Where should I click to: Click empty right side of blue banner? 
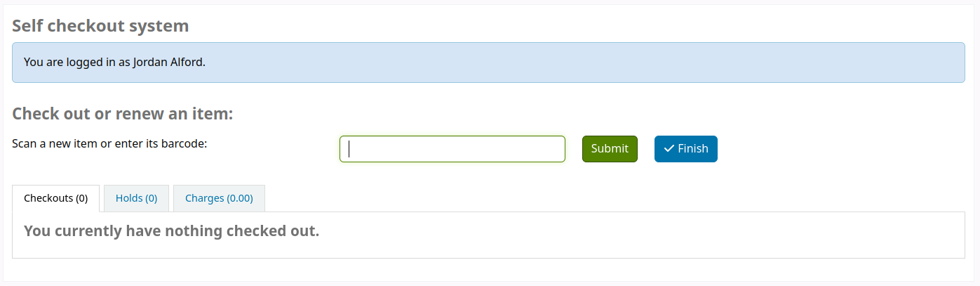tap(631, 62)
